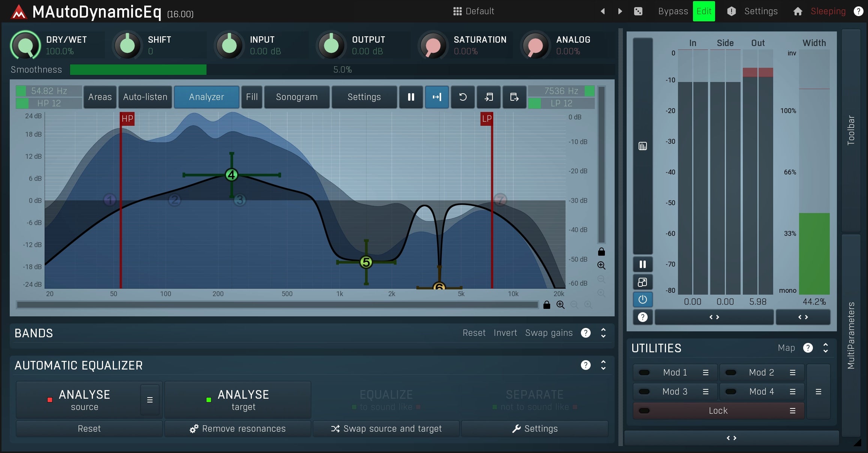This screenshot has width=868, height=453.
Task: Switch to the Sonogram view
Action: (x=296, y=97)
